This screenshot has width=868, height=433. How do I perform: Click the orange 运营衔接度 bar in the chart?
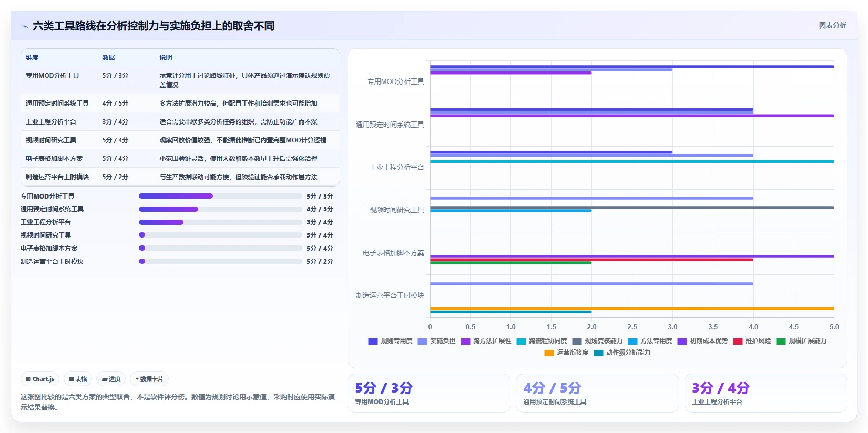coord(632,308)
